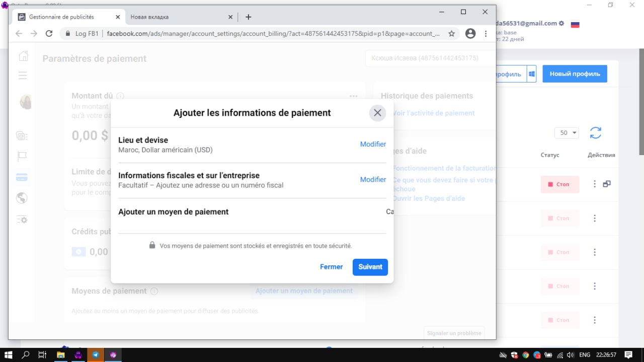Open Voir l'activité de paiement link
The image size is (644, 362).
tap(434, 113)
